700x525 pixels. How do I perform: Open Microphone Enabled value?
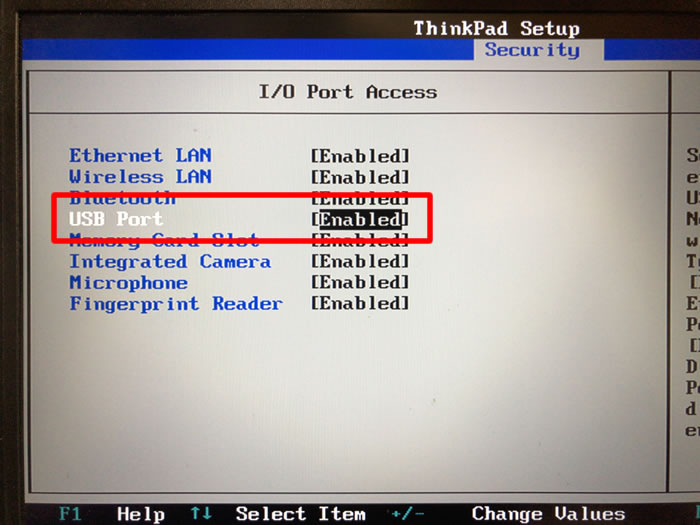[360, 283]
